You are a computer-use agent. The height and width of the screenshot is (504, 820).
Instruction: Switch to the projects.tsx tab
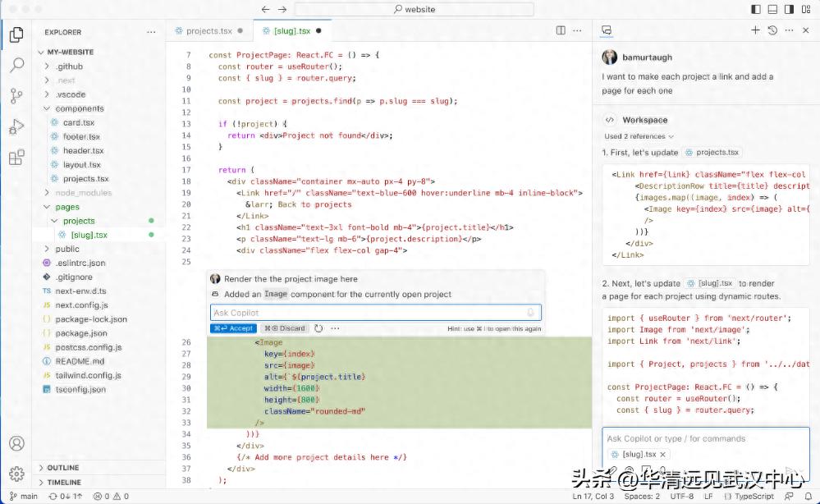(208, 31)
